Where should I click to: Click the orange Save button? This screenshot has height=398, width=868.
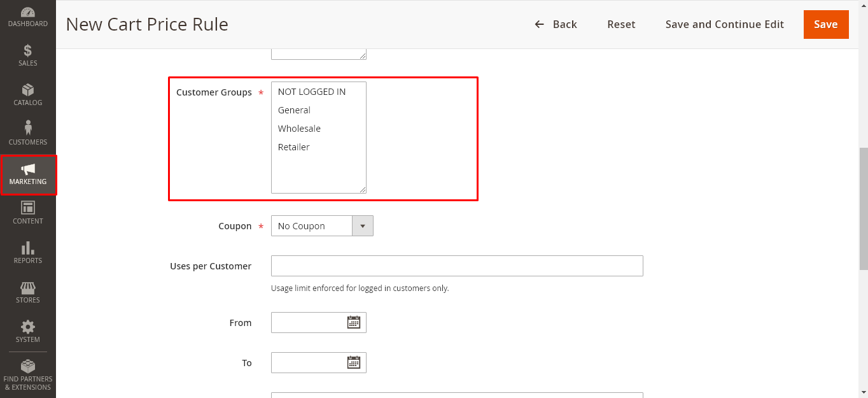pos(825,24)
